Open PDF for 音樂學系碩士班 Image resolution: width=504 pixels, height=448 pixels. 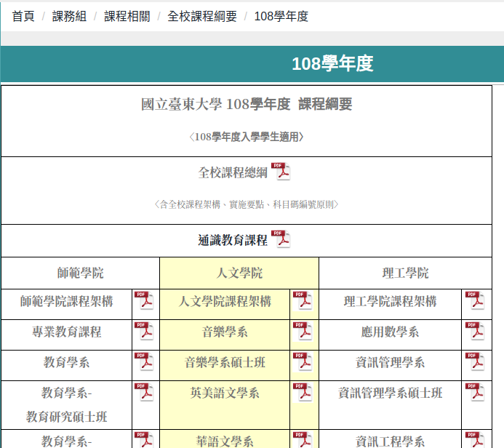point(303,361)
